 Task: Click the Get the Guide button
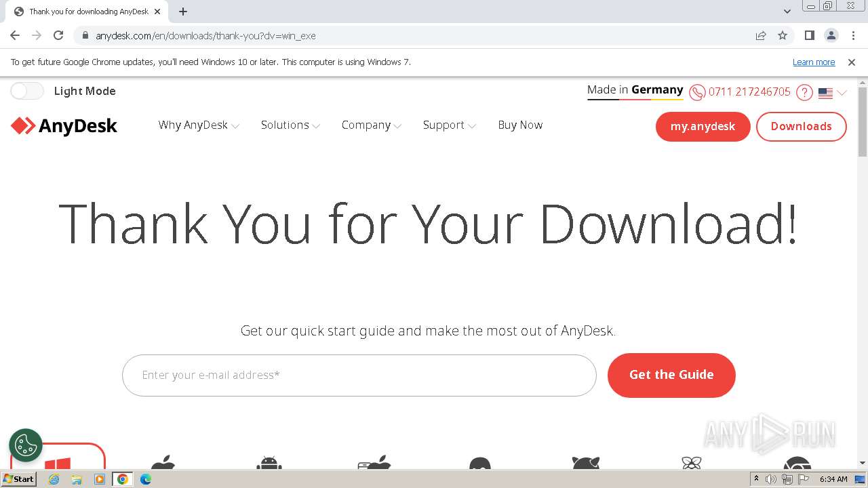[x=671, y=375]
